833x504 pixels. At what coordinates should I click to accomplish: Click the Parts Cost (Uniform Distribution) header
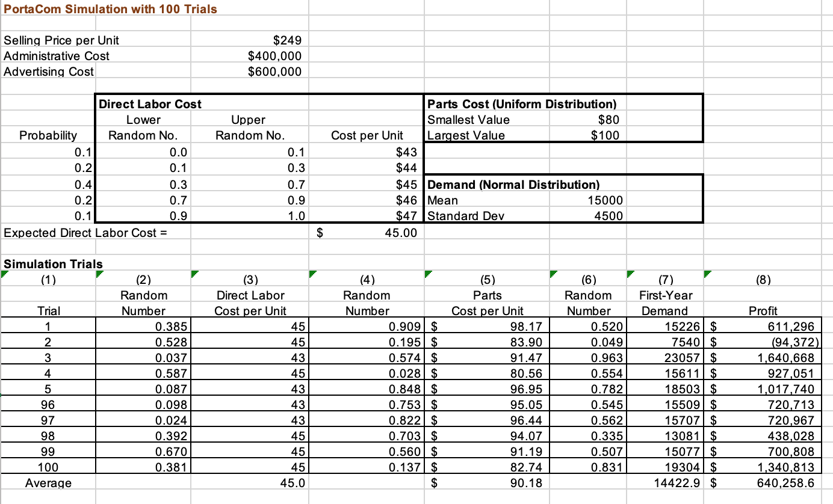[x=488, y=103]
